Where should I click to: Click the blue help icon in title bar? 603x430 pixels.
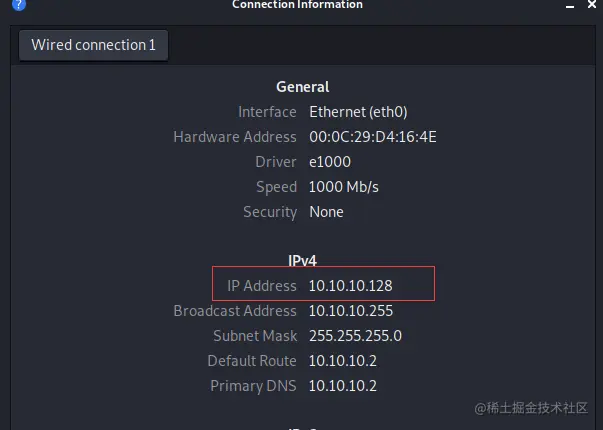click(18, 4)
